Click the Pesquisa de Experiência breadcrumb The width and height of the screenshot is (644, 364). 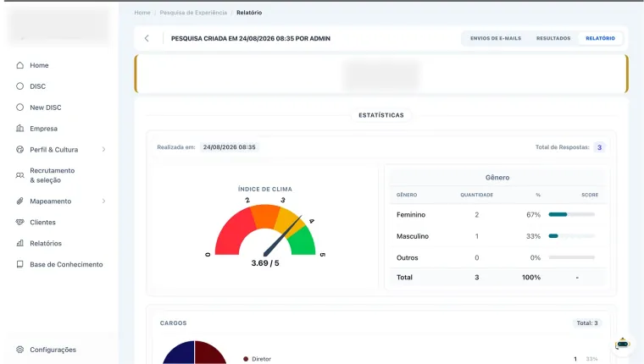[193, 13]
